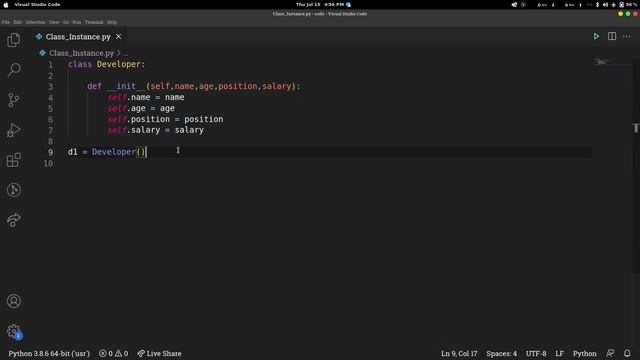
Task: Open the View menu
Action: click(54, 22)
